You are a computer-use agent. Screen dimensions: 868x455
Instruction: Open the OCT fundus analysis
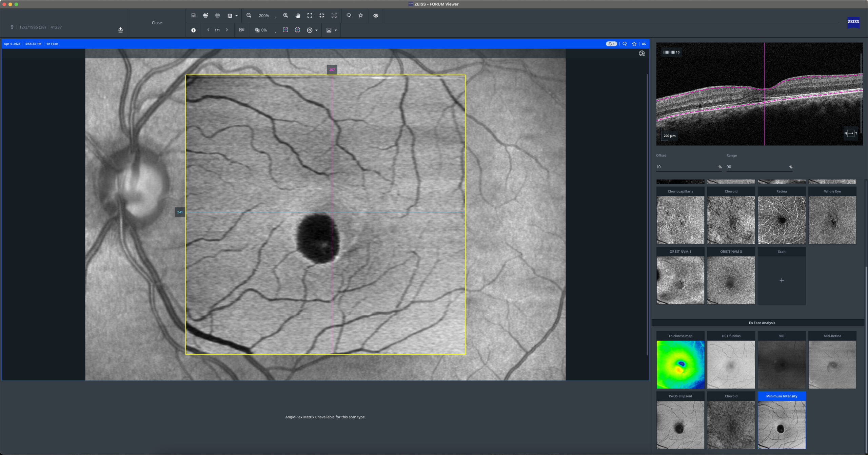pyautogui.click(x=731, y=360)
